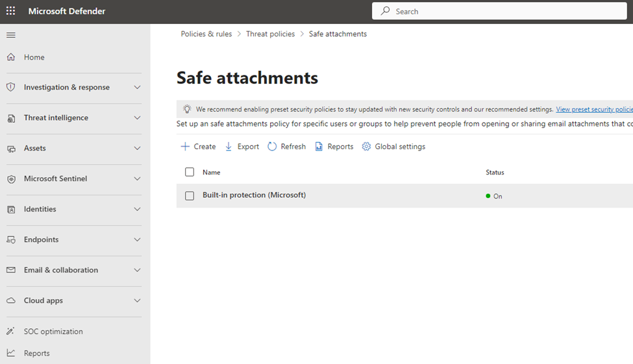Expand Threat intelligence chevron
Screen dimensions: 633x364
[137, 118]
